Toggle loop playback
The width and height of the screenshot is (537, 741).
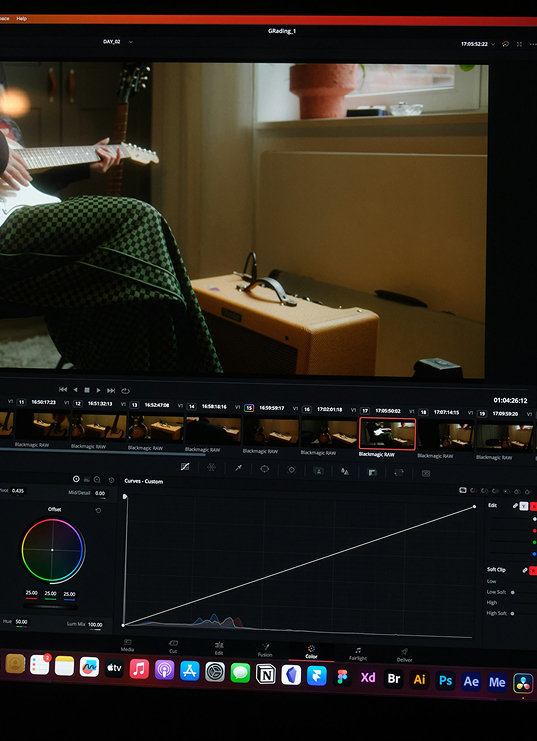(125, 391)
